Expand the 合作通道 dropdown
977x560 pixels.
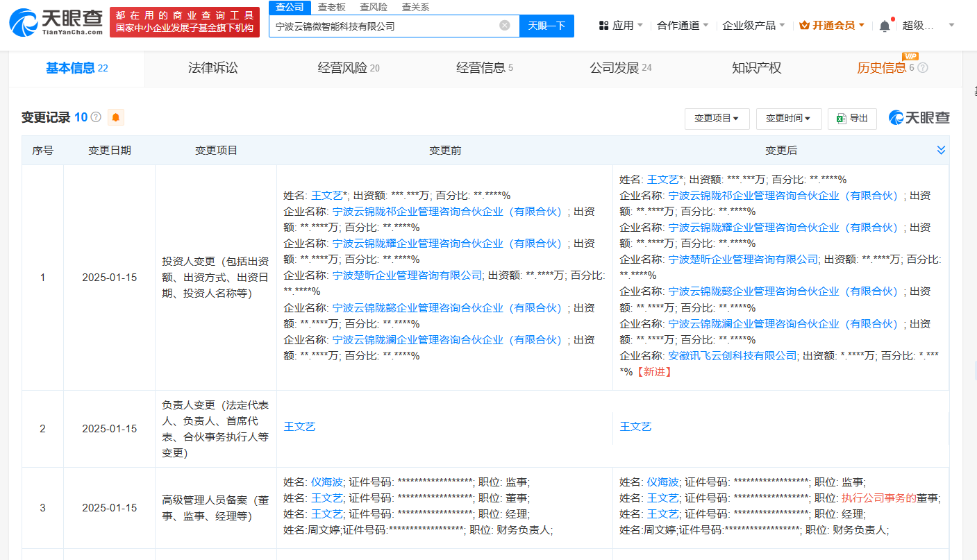683,26
